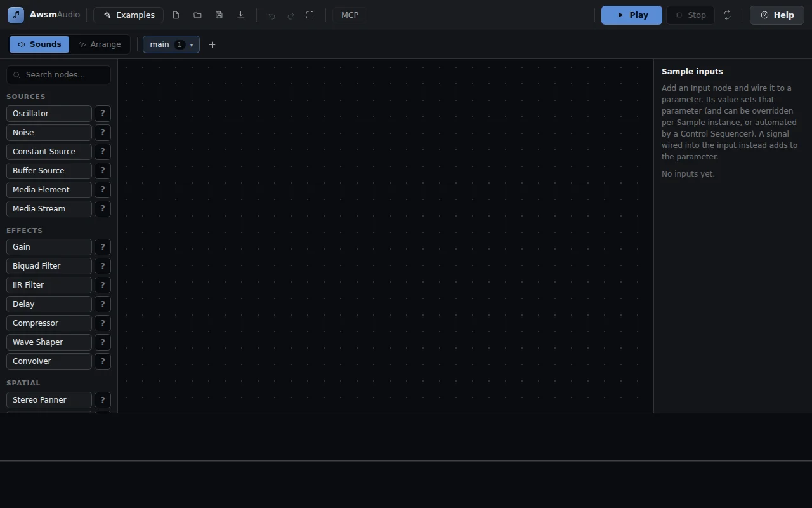The width and height of the screenshot is (812, 508).
Task: Add a Gain node
Action: pyautogui.click(x=49, y=247)
